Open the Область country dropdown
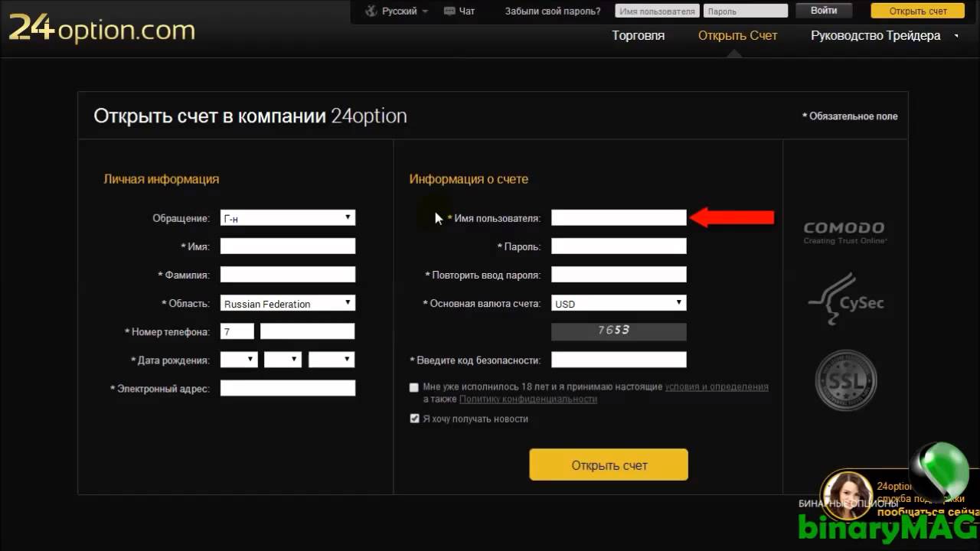This screenshot has height=551, width=980. [288, 303]
